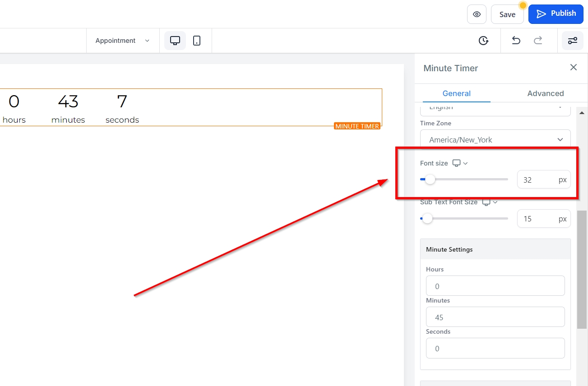Image resolution: width=588 pixels, height=386 pixels.
Task: Click the Font size slider handle
Action: tap(430, 179)
